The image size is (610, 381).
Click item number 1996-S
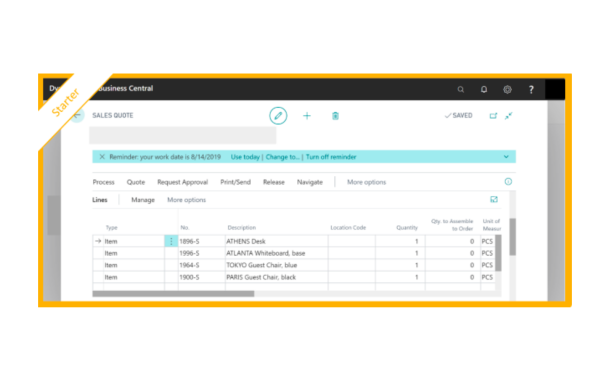[x=189, y=253]
